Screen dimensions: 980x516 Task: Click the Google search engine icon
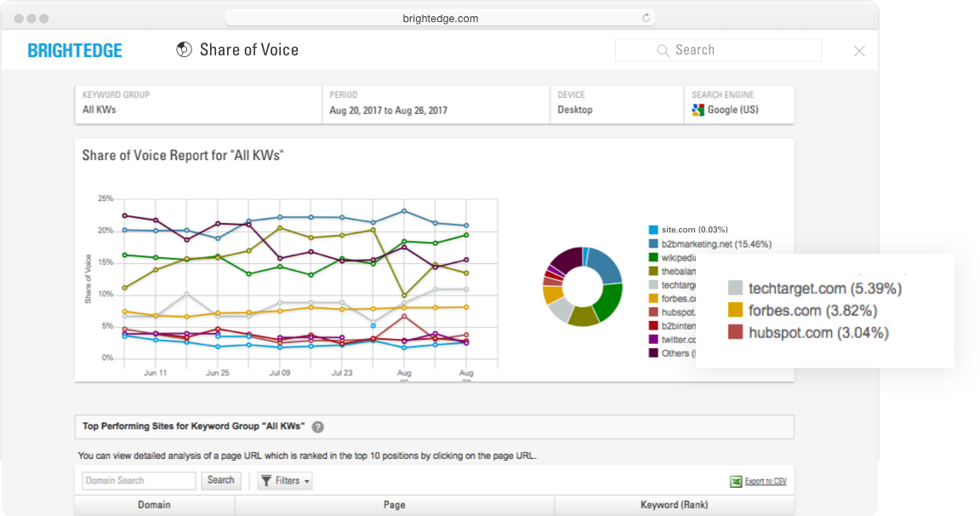698,110
